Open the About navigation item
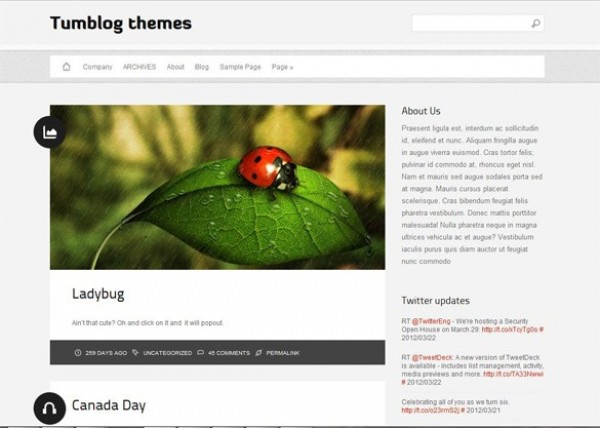 point(175,67)
